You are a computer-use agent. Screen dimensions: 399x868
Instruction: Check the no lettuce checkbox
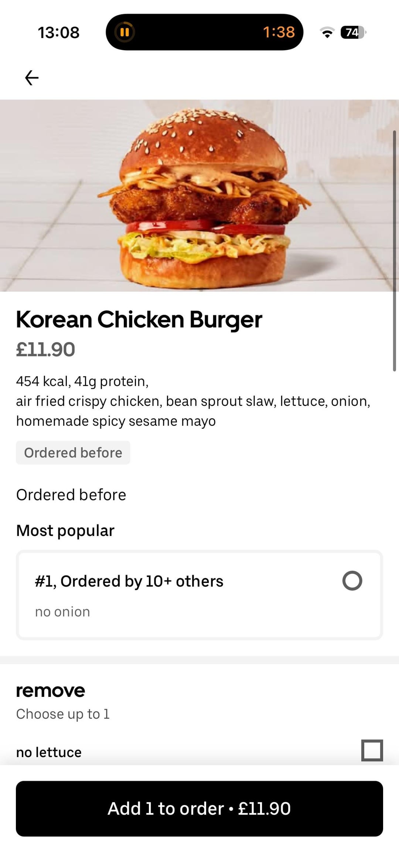[372, 750]
